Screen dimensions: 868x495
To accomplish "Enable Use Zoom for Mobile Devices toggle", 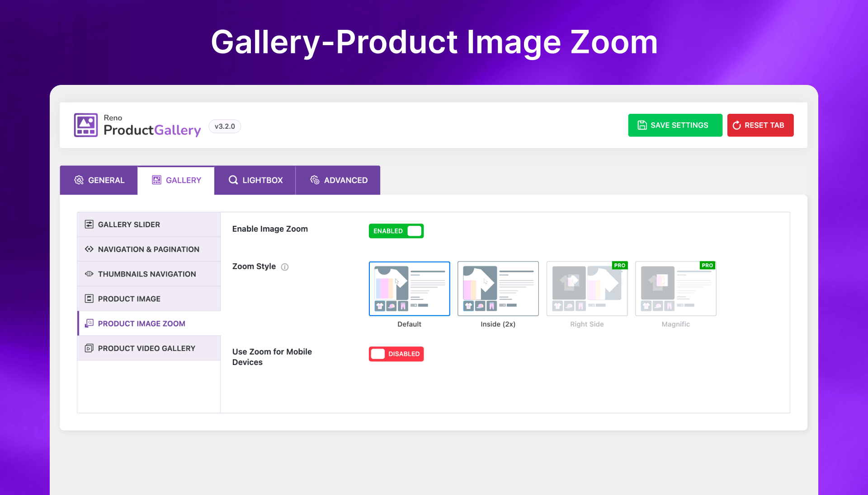I will pyautogui.click(x=396, y=354).
